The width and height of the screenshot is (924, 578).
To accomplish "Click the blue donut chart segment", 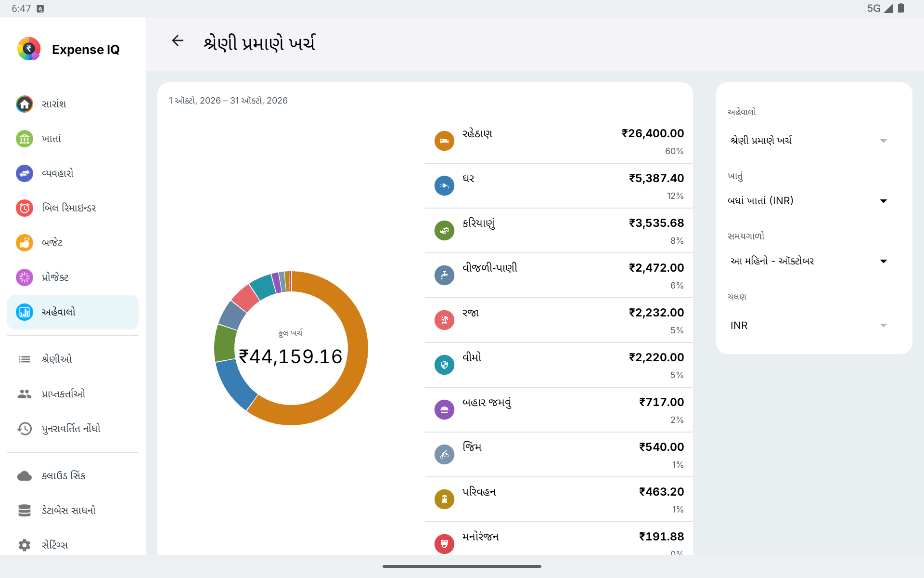I will point(235,385).
